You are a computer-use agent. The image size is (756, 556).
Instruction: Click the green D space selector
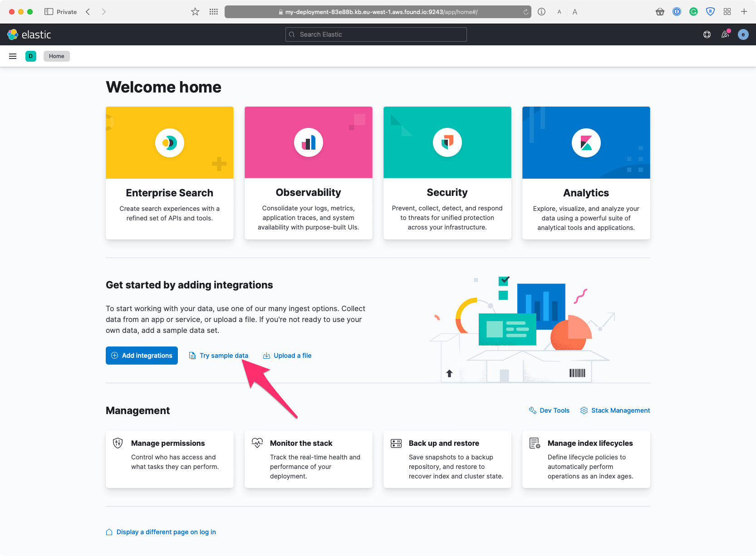[x=31, y=56]
